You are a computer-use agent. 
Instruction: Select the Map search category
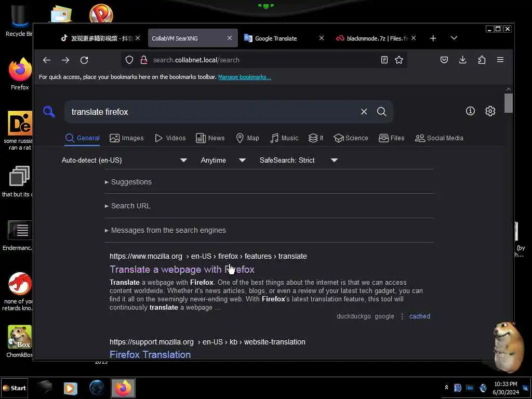coord(247,138)
